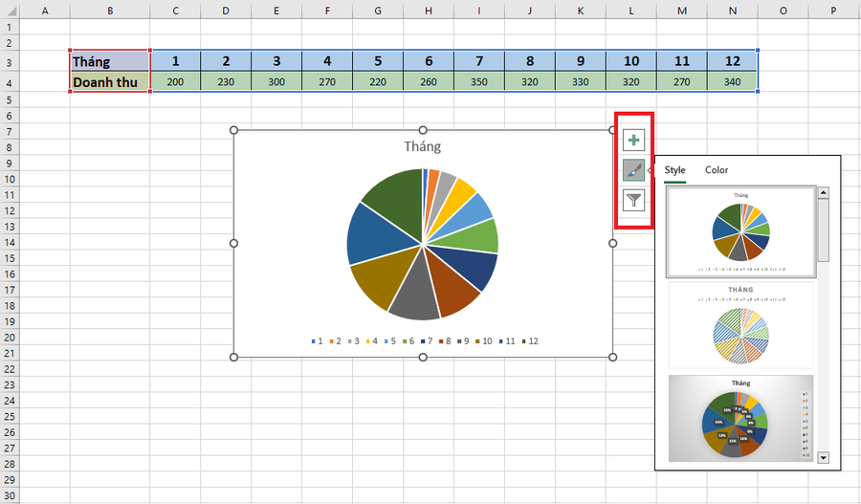This screenshot has height=504, width=861.
Task: Click the style list scrollbar thumb
Action: [x=823, y=230]
